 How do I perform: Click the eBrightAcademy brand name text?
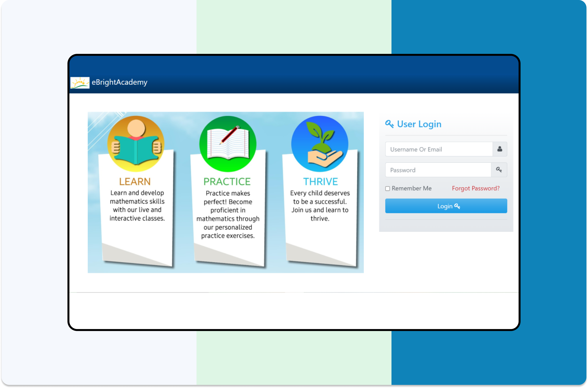click(119, 82)
